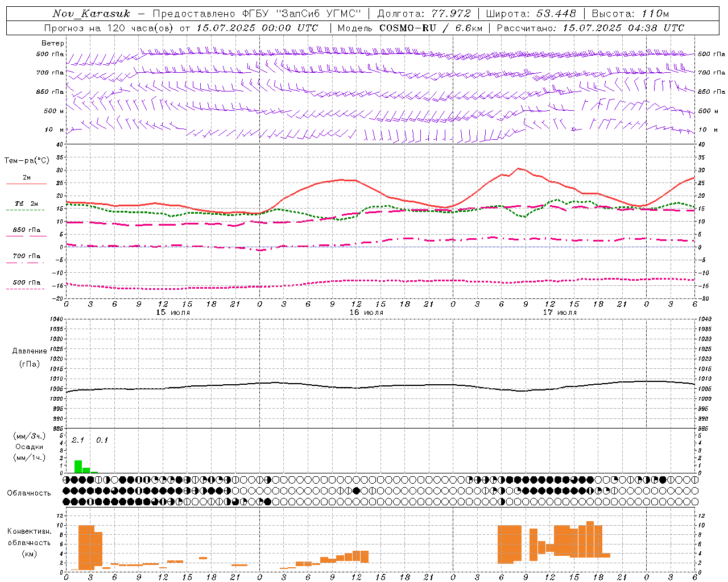Click the 'Тем-ра(°C)' temperature panel label
The width and height of the screenshot is (728, 582).
27,161
